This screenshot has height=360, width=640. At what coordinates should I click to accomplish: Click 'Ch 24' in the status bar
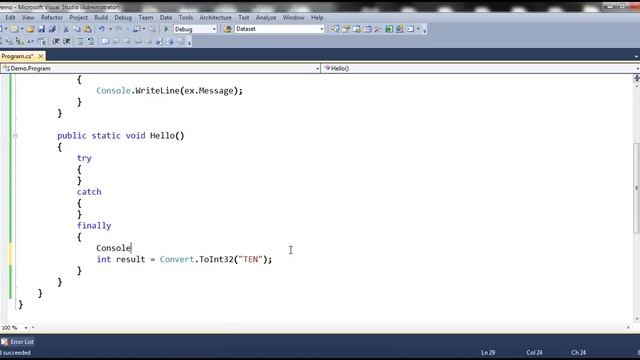pos(579,352)
